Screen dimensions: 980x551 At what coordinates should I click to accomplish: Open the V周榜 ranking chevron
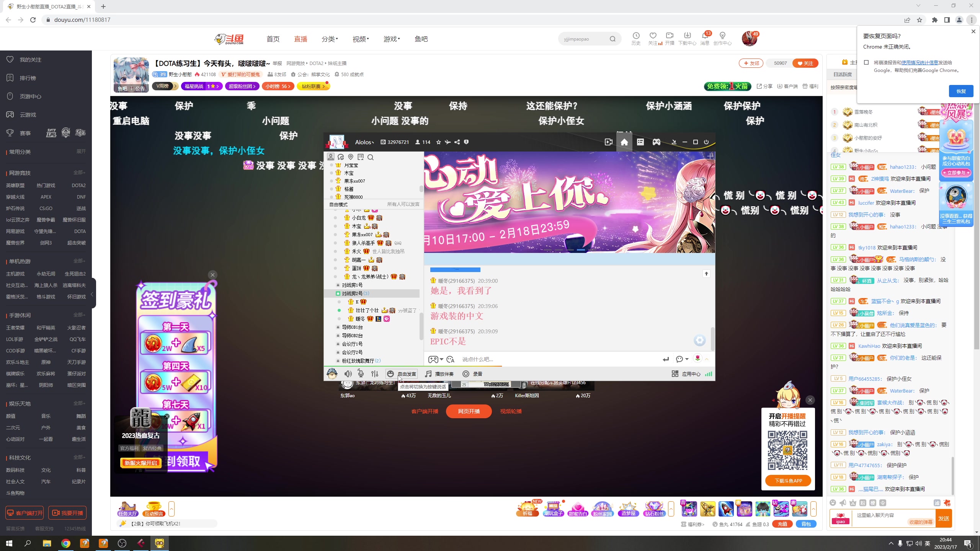[176, 86]
